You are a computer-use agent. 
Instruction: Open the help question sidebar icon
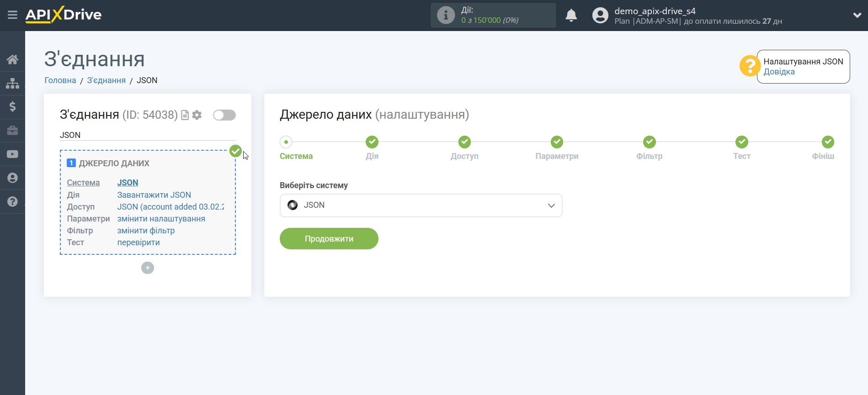(12, 201)
